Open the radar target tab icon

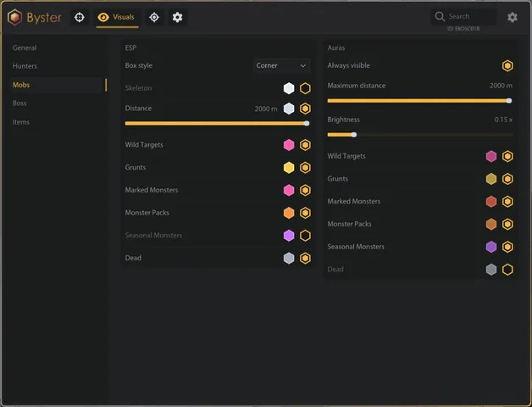(154, 17)
